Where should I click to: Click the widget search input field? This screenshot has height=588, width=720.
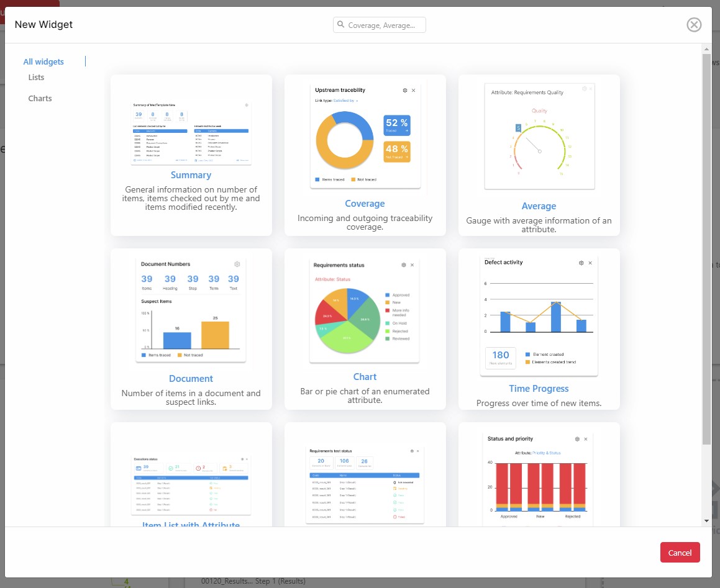pyautogui.click(x=380, y=25)
